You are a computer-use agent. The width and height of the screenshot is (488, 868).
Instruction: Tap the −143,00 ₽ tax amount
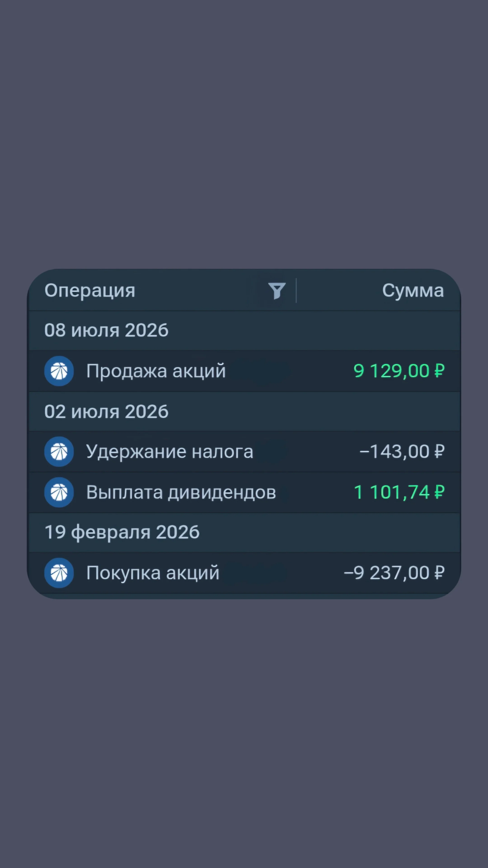[x=402, y=452]
